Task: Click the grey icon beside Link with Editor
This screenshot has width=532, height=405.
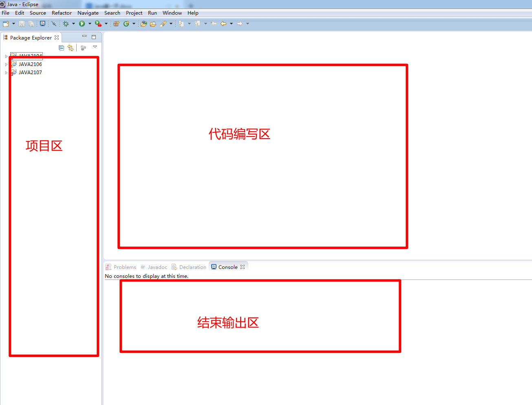Action: click(x=83, y=48)
